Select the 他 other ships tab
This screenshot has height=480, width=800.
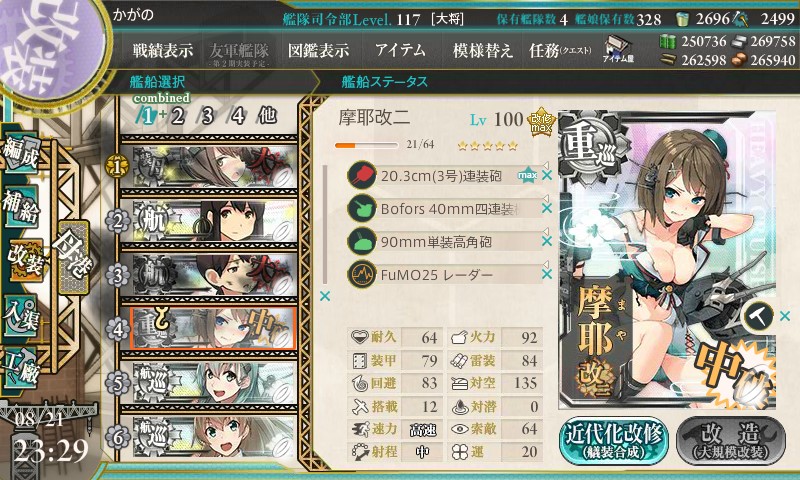(x=267, y=116)
